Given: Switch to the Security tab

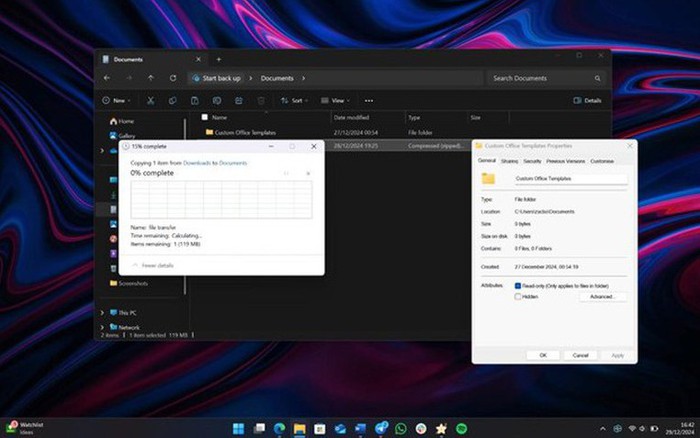Looking at the screenshot, I should click(532, 161).
